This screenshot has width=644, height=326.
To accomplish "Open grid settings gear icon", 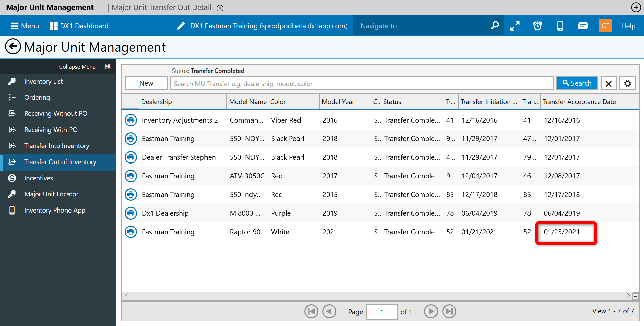I will [x=628, y=83].
